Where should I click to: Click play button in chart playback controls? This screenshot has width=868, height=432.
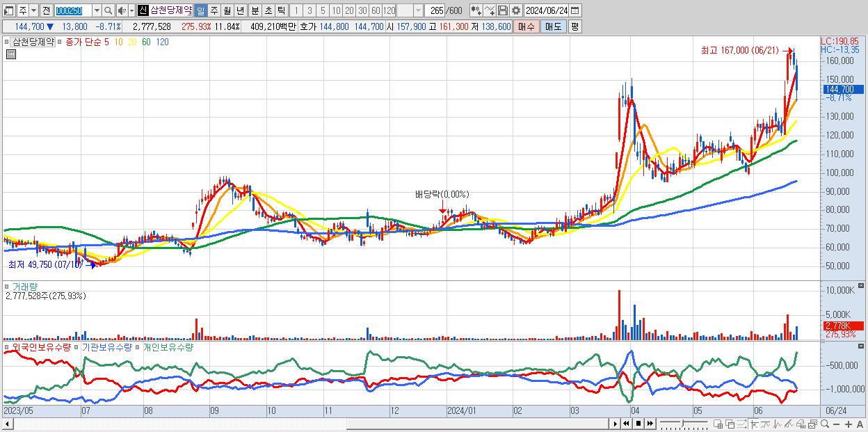615,424
